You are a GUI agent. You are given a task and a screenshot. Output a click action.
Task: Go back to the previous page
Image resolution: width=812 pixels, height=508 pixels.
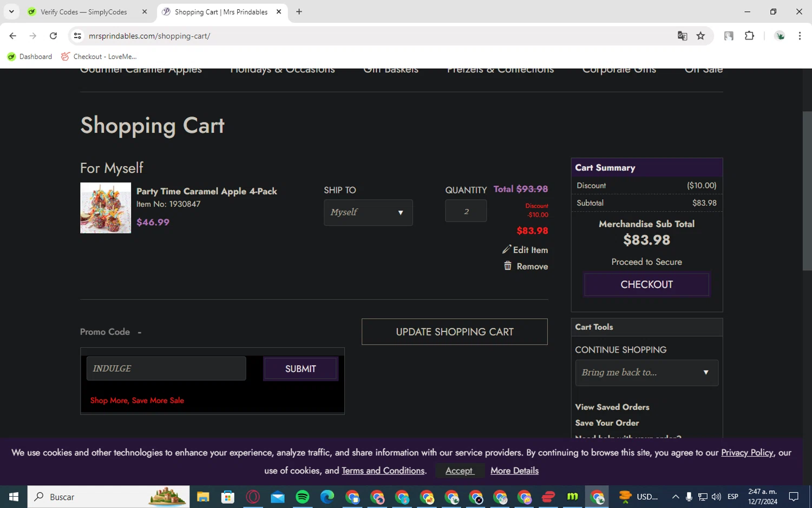click(x=12, y=36)
